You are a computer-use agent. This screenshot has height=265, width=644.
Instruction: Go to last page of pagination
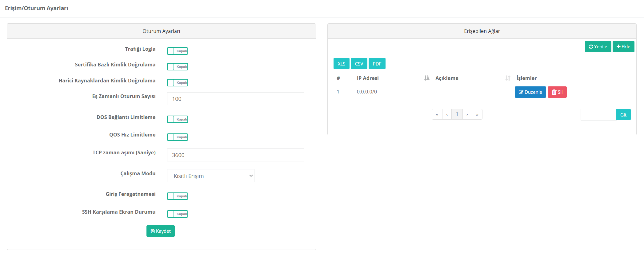(477, 114)
